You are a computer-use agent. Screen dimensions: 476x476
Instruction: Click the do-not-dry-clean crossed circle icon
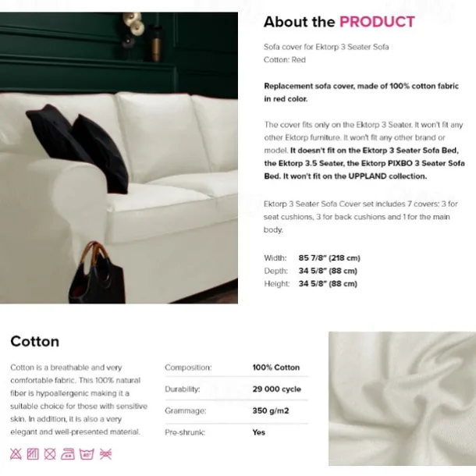50,454
